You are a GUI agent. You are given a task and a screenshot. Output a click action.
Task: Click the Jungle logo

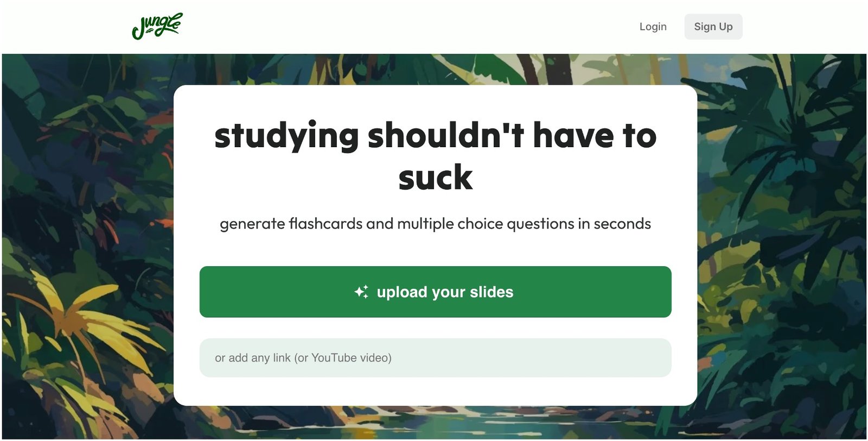pos(157,26)
